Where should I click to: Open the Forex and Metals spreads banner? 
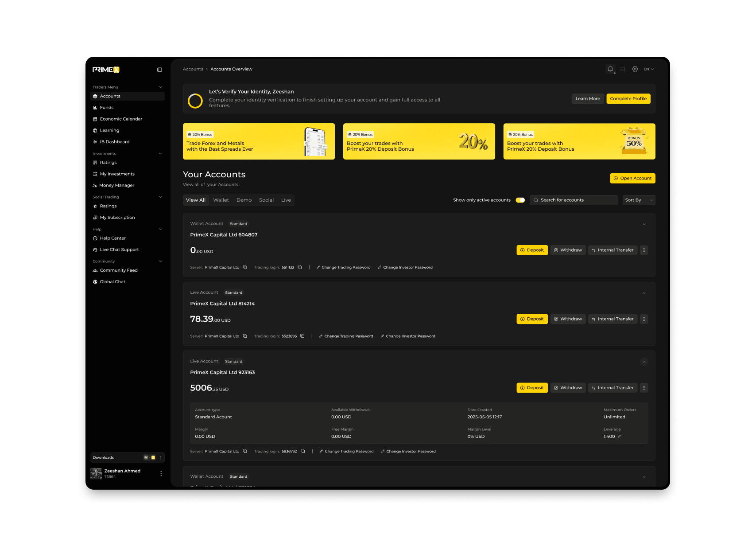(259, 141)
